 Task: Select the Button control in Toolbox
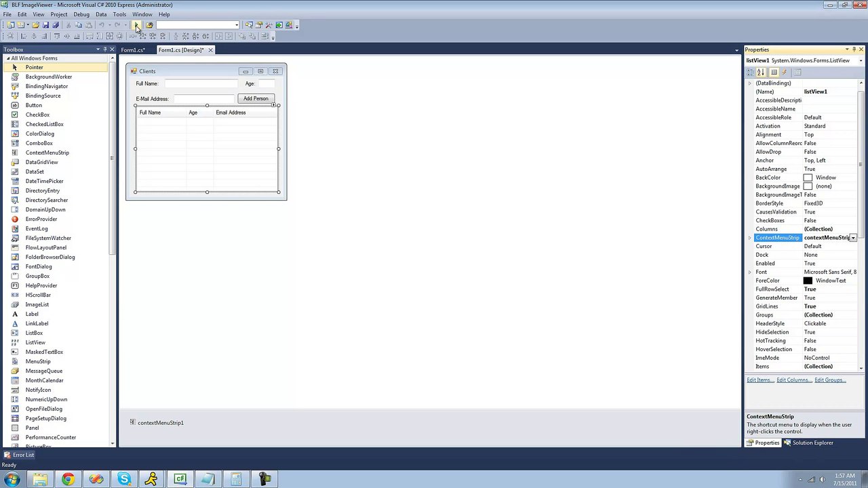click(x=34, y=105)
